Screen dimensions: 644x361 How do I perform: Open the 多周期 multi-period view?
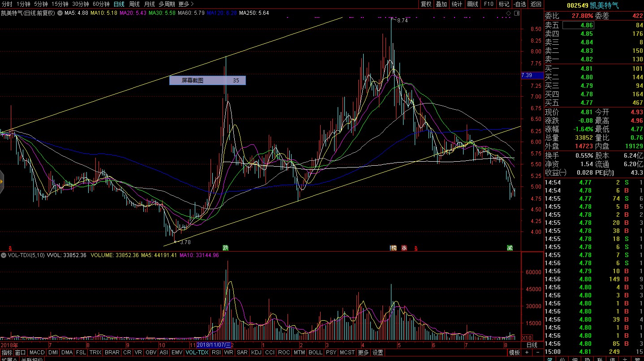167,4
